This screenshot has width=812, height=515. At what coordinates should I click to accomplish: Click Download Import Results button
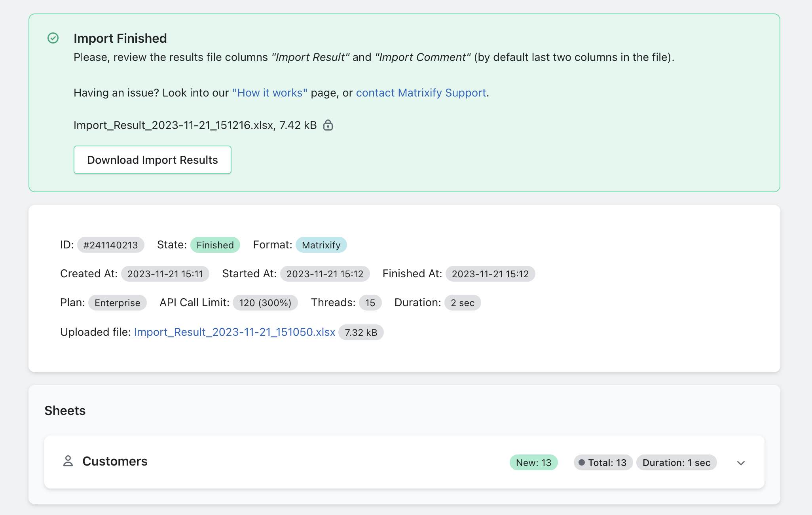152,160
